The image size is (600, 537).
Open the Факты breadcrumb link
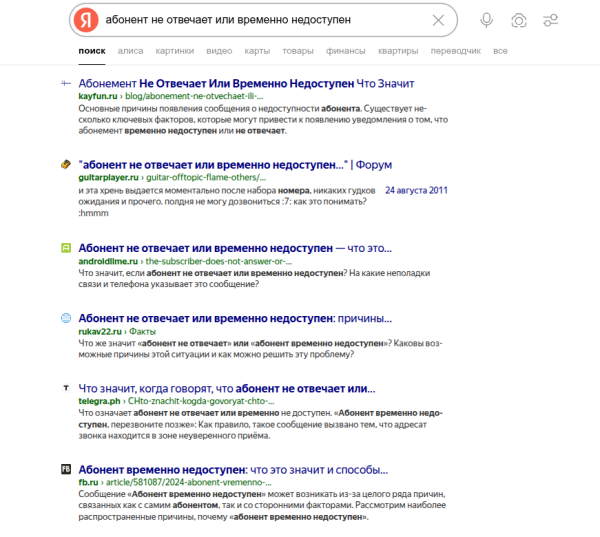pyautogui.click(x=142, y=331)
